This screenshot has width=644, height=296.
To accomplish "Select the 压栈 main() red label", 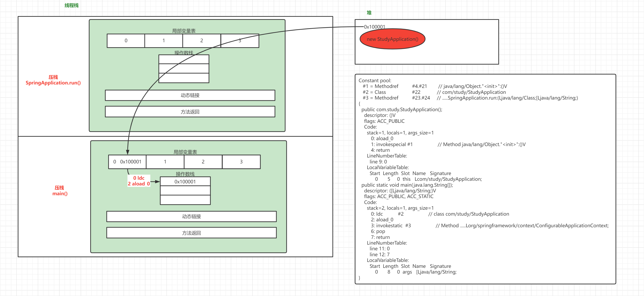I will coord(60,191).
